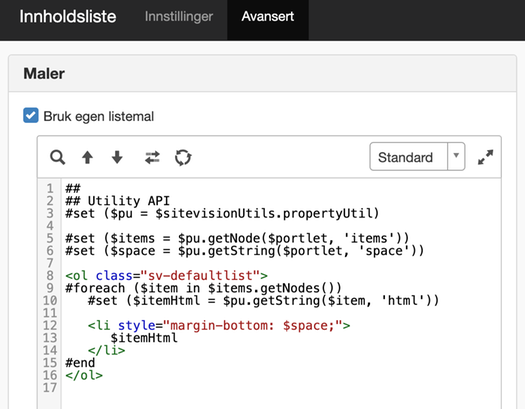Click the Innholdsliste title

click(68, 16)
